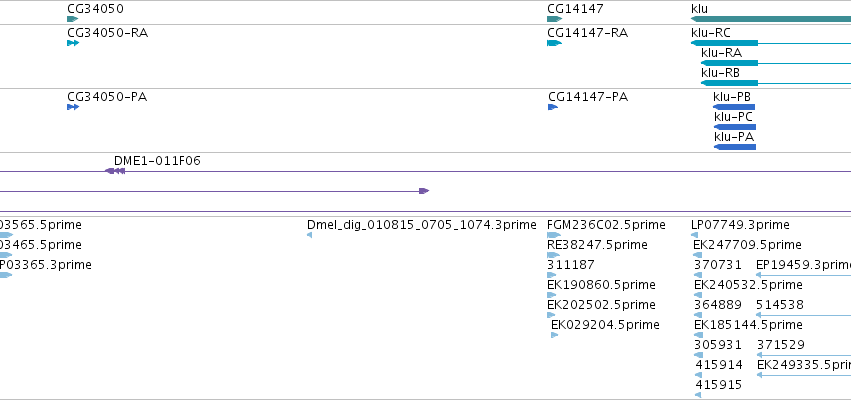The width and height of the screenshot is (851, 400).
Task: Select the 364889 feature label
Action: [x=717, y=304]
